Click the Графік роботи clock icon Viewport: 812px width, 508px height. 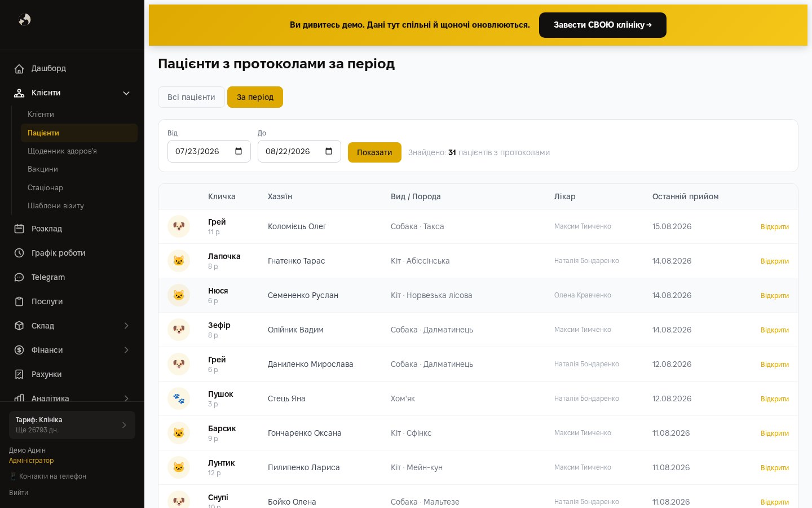[19, 253]
